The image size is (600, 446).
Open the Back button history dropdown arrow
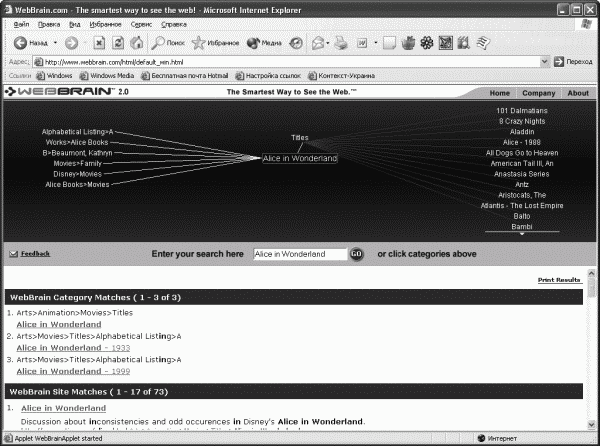tap(55, 43)
